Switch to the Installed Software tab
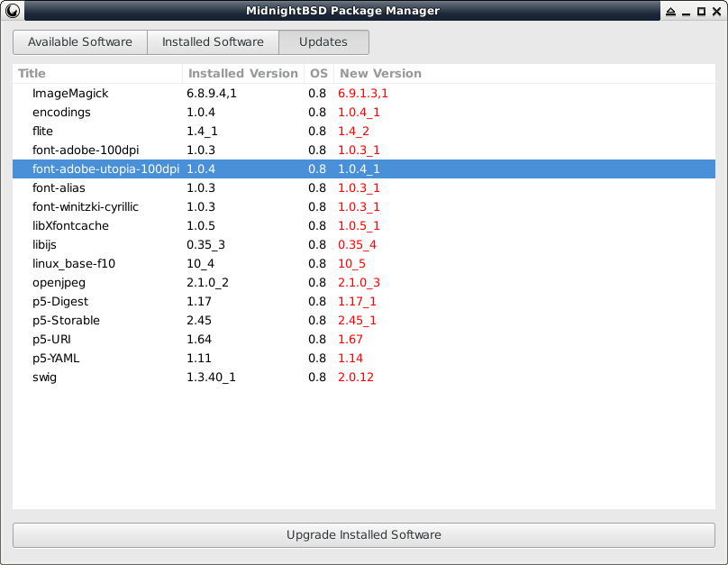728x565 pixels. click(x=213, y=42)
